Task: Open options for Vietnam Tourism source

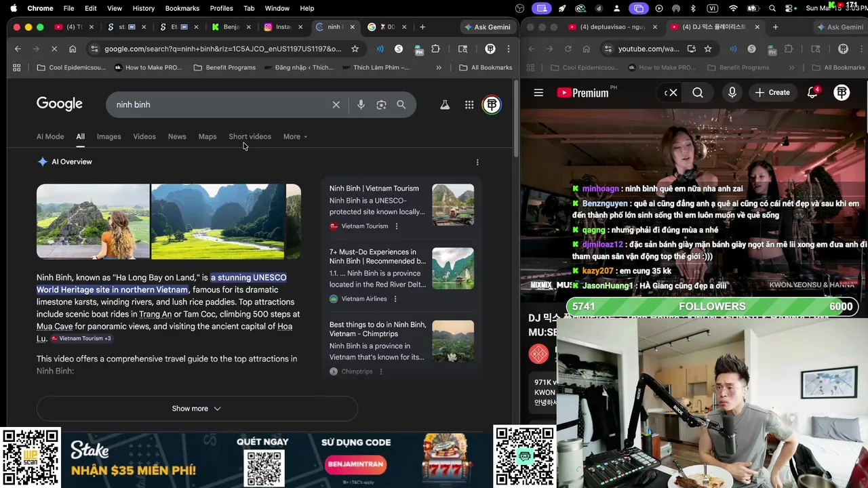Action: coord(397,226)
